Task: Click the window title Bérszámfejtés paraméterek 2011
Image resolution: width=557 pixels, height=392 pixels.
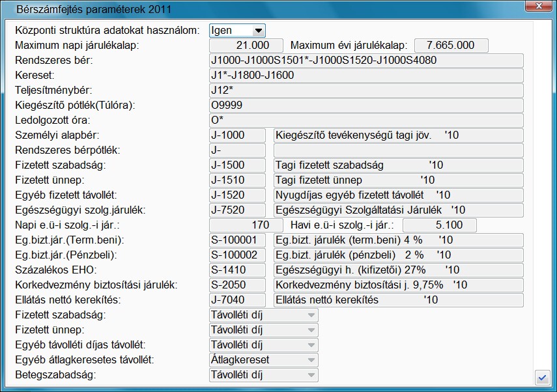Action: (x=94, y=9)
